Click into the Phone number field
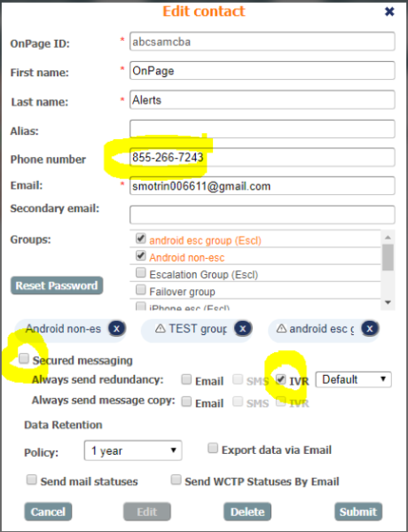This screenshot has height=532, width=408. [x=262, y=158]
